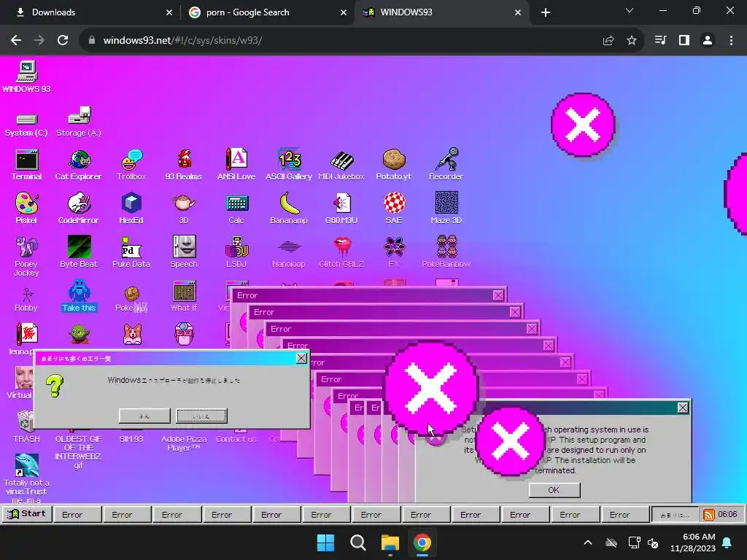Launch the LSDJ icon
747x560 pixels.
point(236,252)
